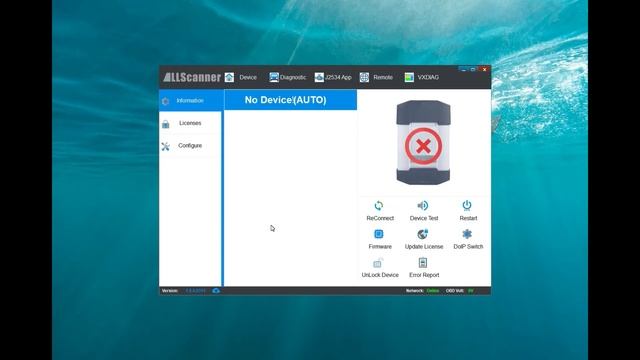
Task: Click the UnLock Device icon
Action: pos(379,262)
